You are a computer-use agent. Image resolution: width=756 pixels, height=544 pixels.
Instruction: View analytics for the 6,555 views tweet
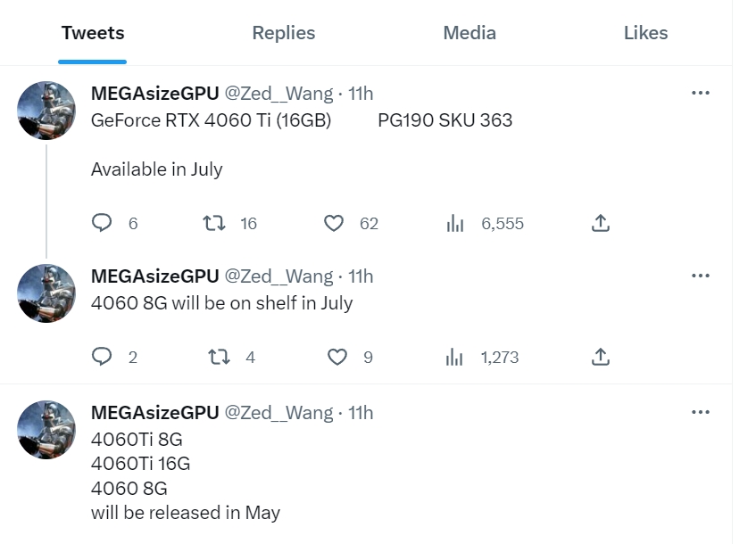pos(455,223)
